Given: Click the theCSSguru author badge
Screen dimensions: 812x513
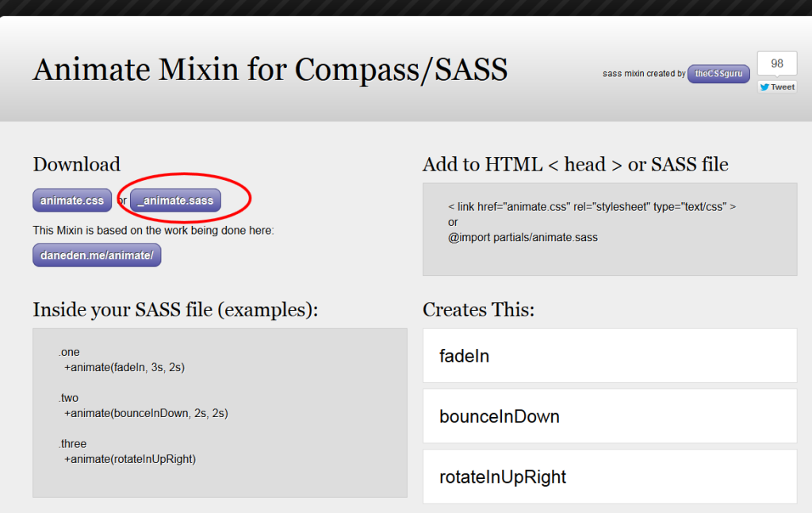Looking at the screenshot, I should [718, 74].
